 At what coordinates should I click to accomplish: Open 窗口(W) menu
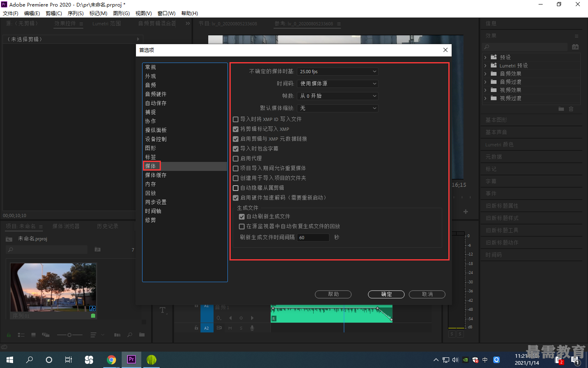tap(167, 13)
